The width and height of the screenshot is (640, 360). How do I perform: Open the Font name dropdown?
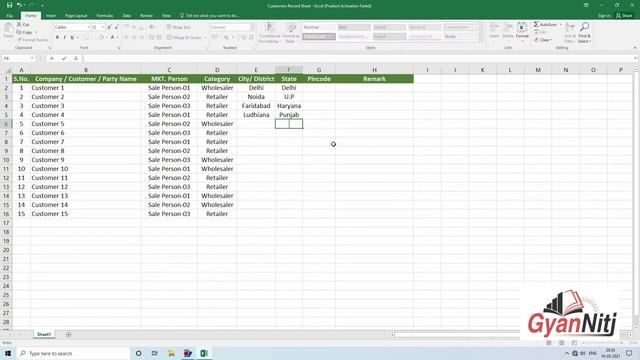coord(88,27)
